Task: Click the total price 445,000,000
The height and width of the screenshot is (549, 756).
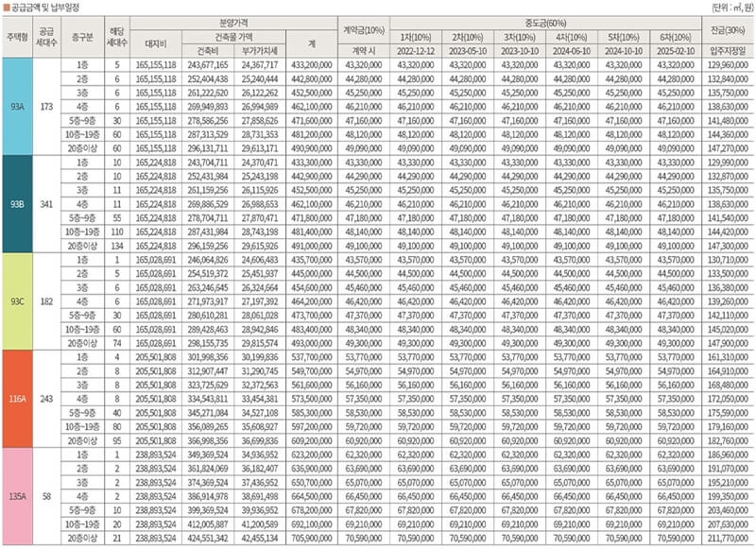Action: 312,274
